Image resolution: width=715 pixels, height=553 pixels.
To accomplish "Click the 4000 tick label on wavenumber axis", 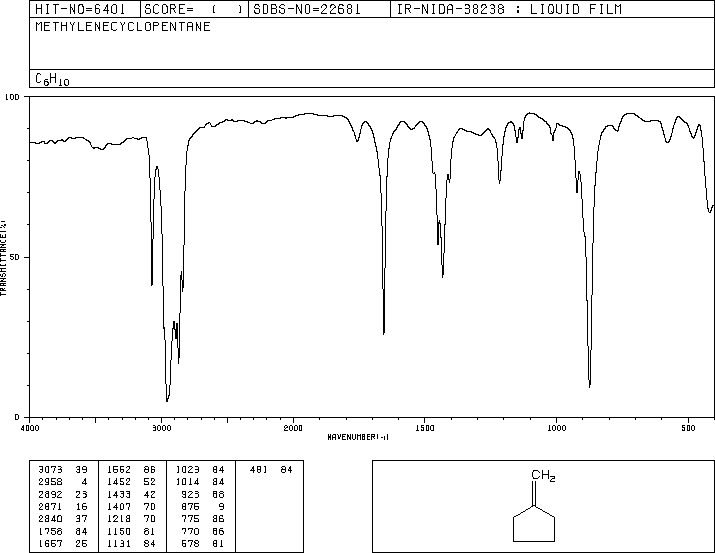I will pyautogui.click(x=30, y=428).
